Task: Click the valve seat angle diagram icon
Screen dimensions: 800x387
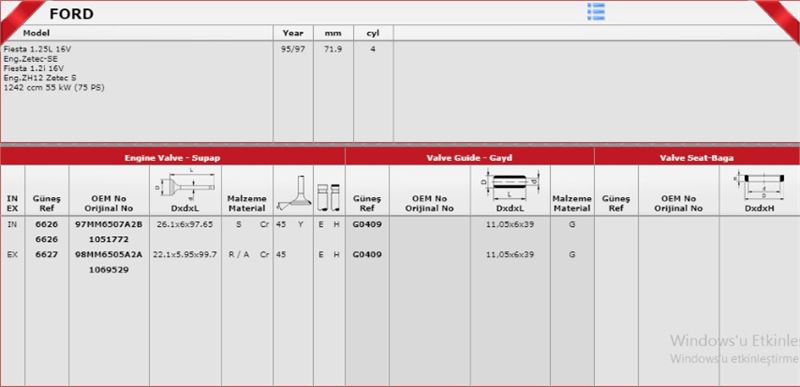Action: coord(293,193)
